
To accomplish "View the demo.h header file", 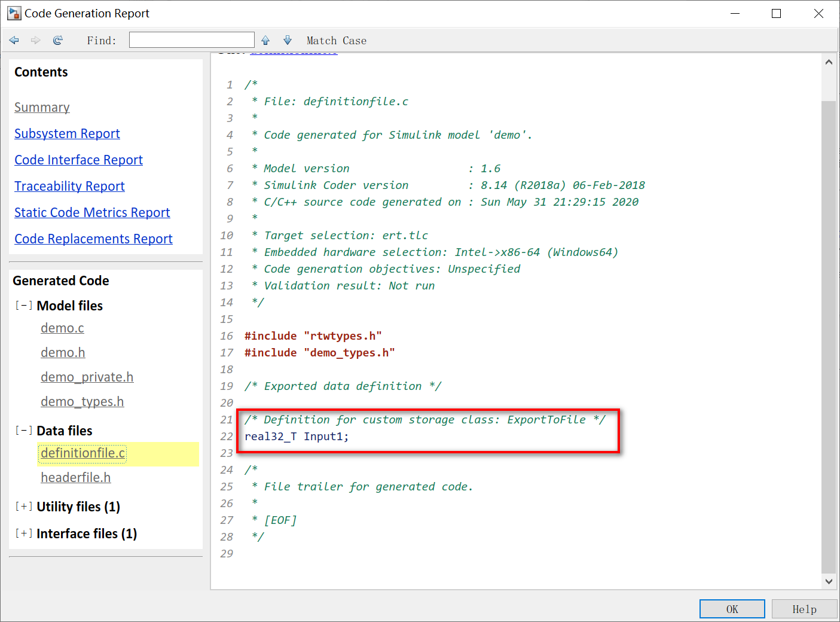I will [x=63, y=353].
